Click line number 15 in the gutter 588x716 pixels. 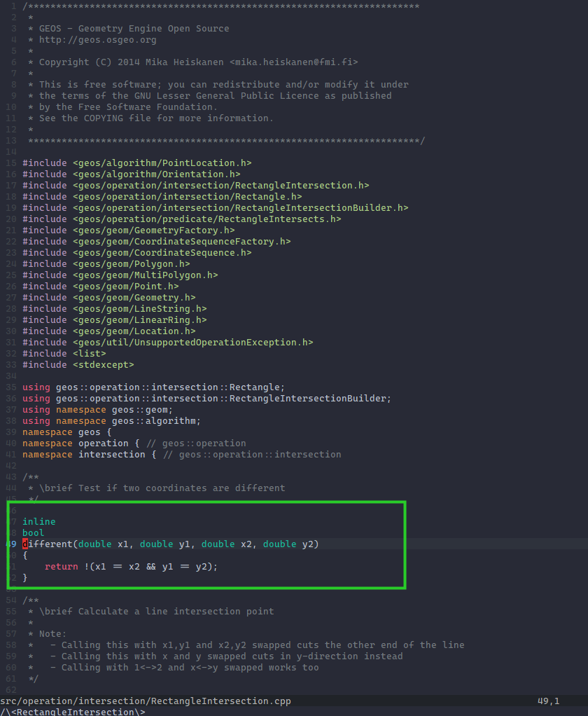coord(11,163)
